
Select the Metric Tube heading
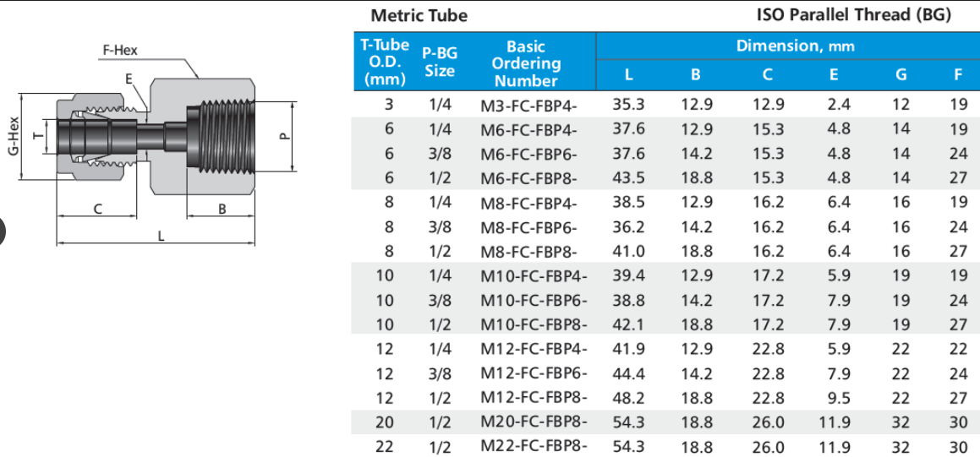419,15
